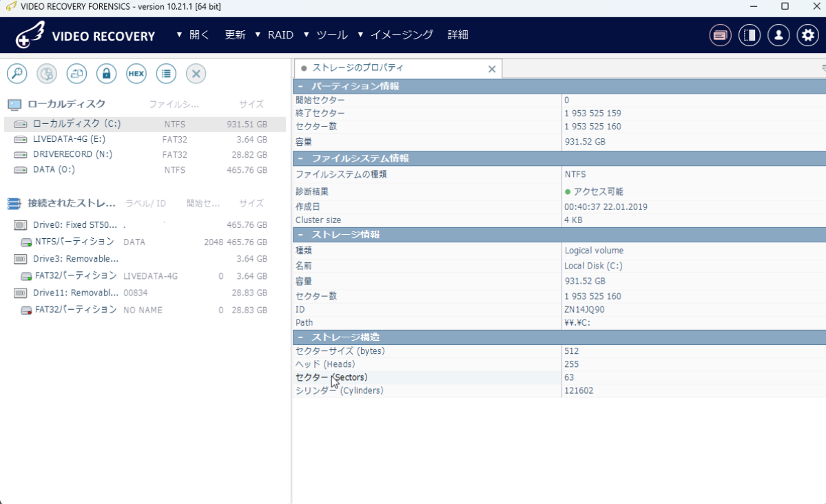The height and width of the screenshot is (504, 826).
Task: Click the Local Disk (C:) name value
Action: click(593, 266)
